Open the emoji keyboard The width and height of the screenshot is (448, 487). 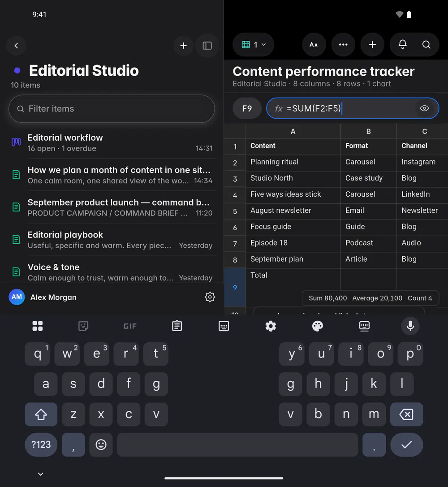click(x=101, y=444)
